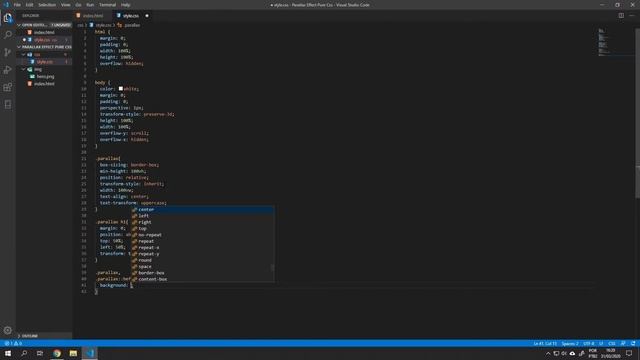The image size is (640, 360).
Task: Open the Source Control view
Action: [8, 52]
